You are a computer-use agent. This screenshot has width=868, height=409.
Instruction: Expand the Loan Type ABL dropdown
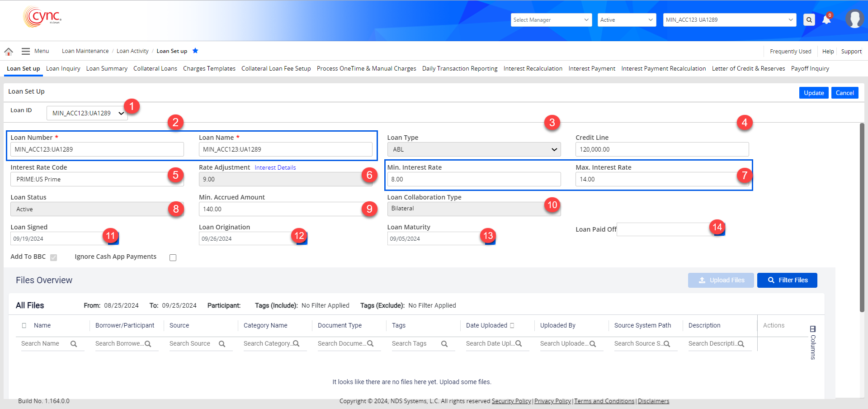point(473,149)
